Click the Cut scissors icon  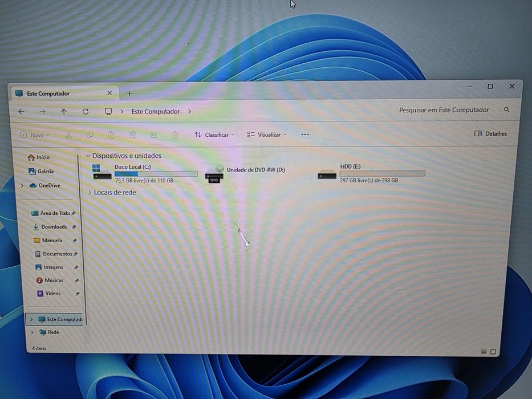[68, 135]
